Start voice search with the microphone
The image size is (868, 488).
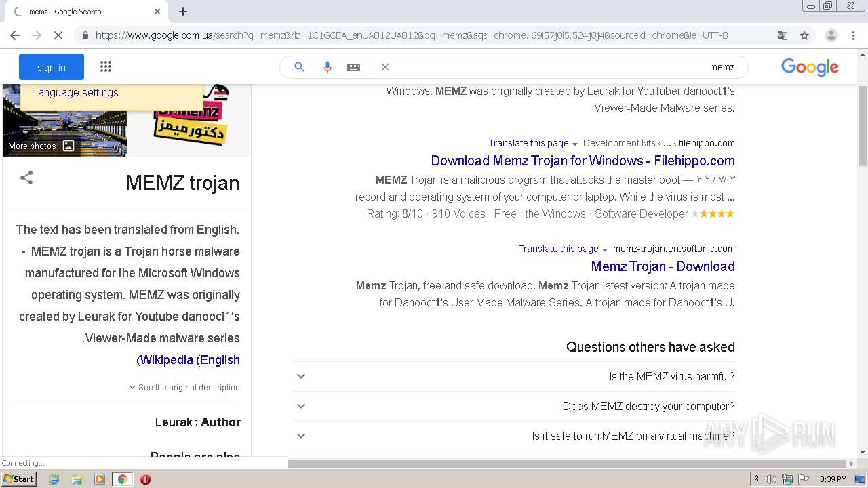tap(327, 66)
